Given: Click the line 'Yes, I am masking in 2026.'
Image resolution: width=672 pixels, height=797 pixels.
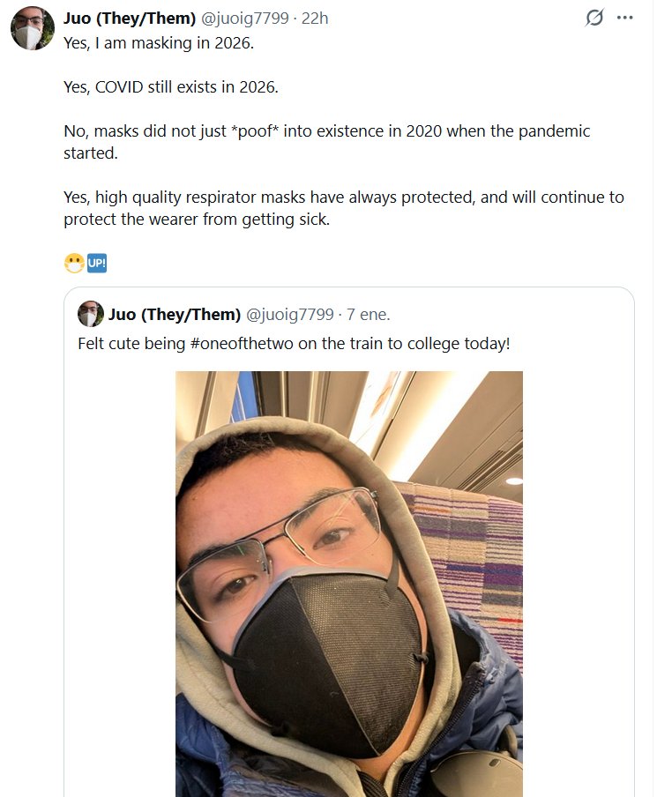Looking at the screenshot, I should point(159,42).
